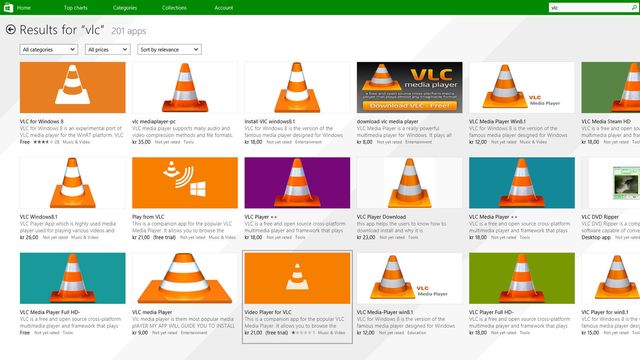Screen dimensions: 640x360
Task: Open the Account menu
Action: tap(224, 7)
